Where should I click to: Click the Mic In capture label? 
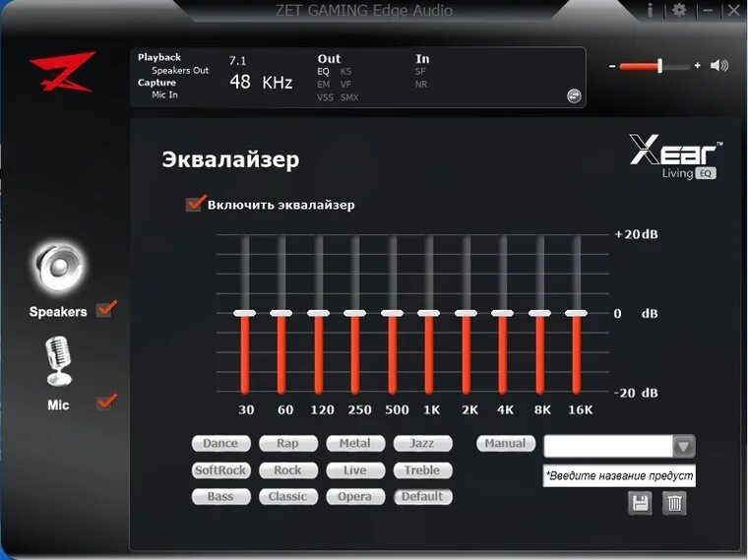pos(164,94)
